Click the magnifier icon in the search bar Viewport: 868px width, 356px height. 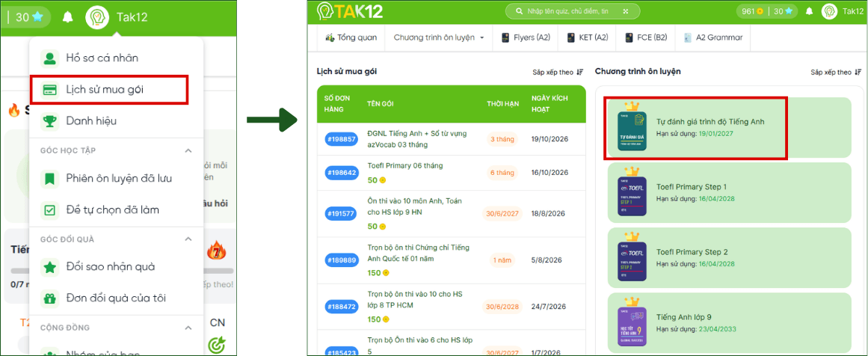pyautogui.click(x=519, y=11)
